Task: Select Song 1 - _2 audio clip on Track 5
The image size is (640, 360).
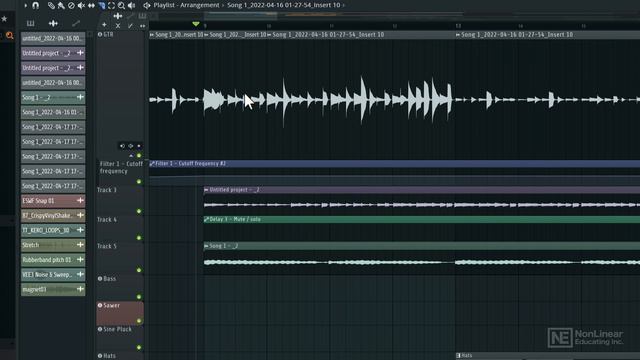Action: coord(422,258)
